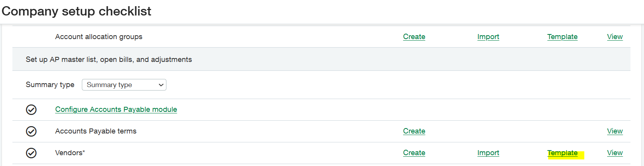View the account allocation groups list
This screenshot has height=166, width=644.
coord(615,37)
